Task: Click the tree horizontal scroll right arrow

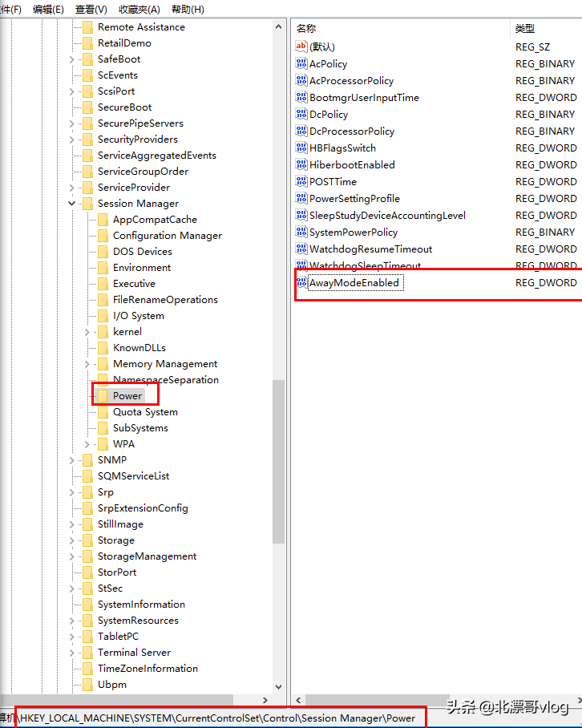Action: pos(265,700)
